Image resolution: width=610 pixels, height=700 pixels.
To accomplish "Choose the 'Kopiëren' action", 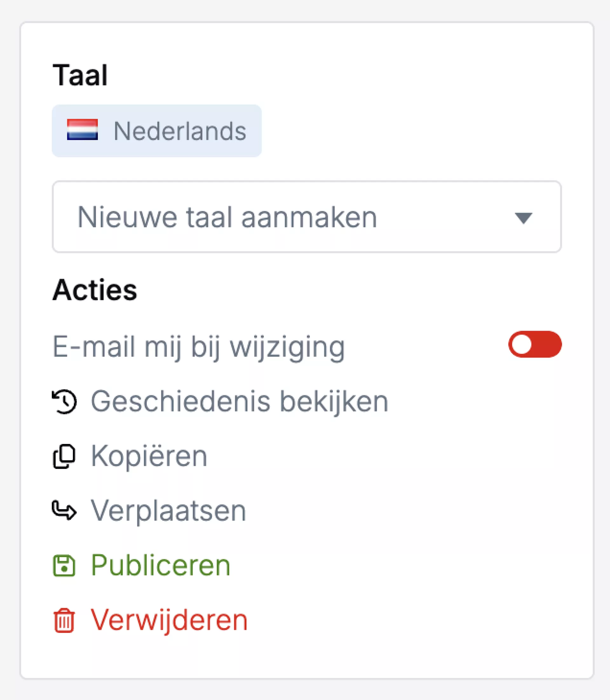I will click(149, 456).
